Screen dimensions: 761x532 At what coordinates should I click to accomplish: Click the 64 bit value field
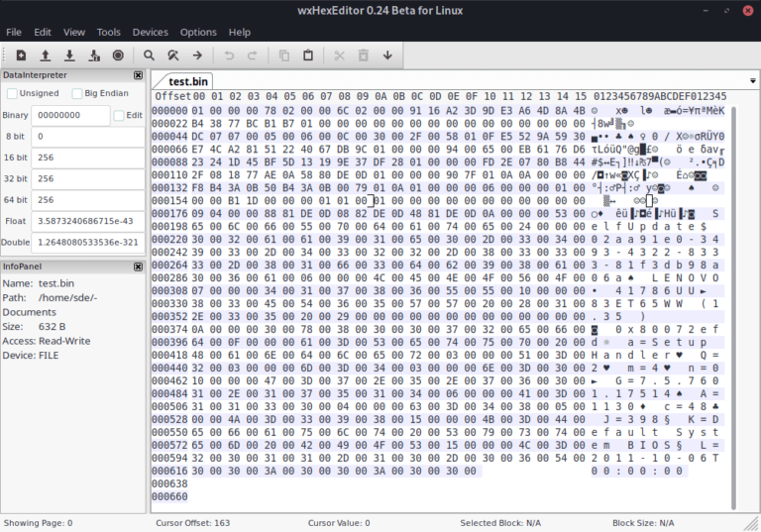[x=88, y=199]
